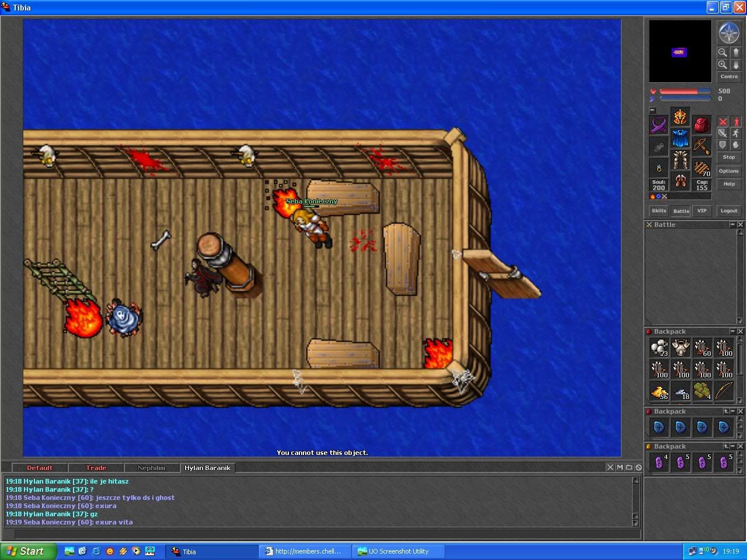Viewport: 747px width, 560px height.
Task: Open the Windows Start menu
Action: (29, 551)
